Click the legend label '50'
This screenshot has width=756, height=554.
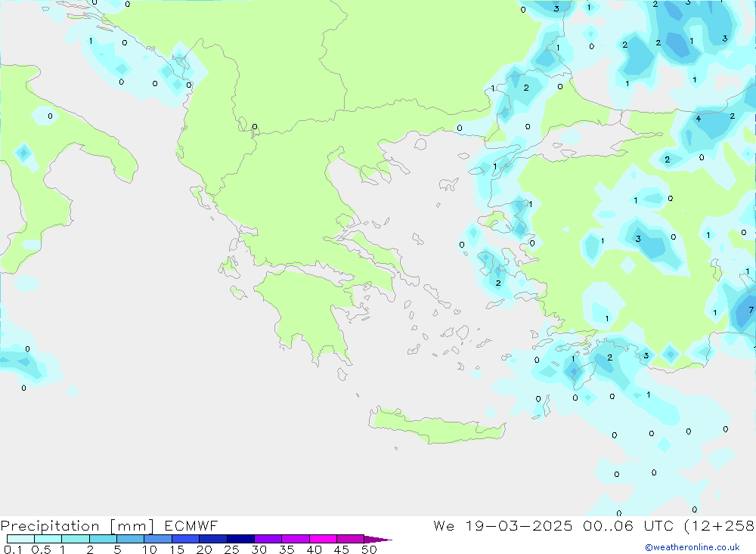click(369, 549)
